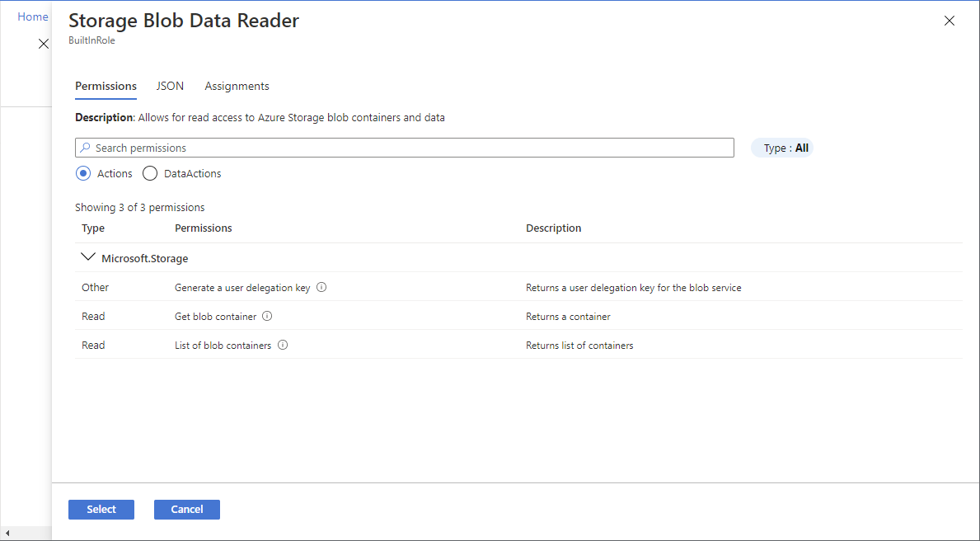Close the left side panel with its X icon

point(44,44)
